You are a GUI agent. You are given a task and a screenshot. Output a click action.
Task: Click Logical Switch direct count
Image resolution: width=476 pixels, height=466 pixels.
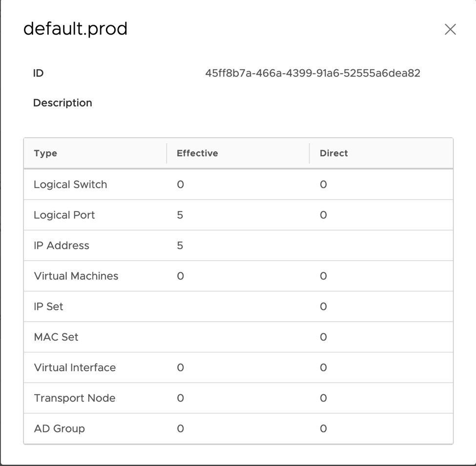point(323,184)
